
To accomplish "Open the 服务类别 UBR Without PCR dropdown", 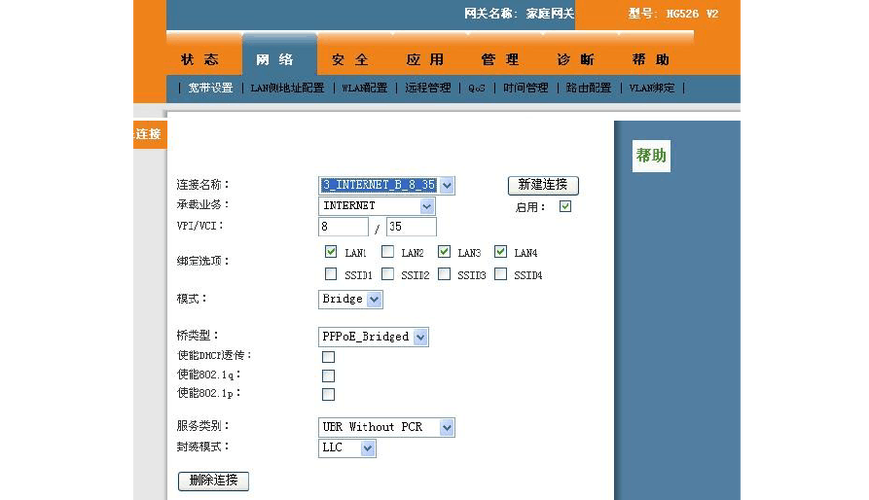I will pos(386,427).
